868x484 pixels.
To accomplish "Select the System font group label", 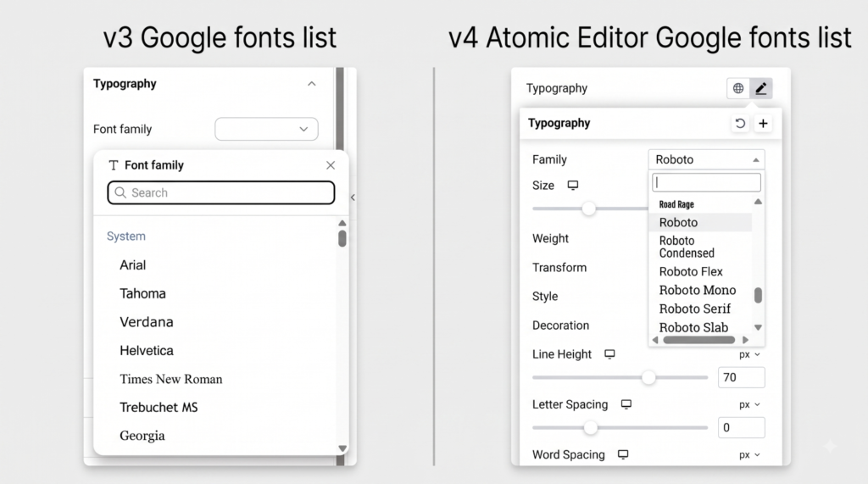I will 126,236.
